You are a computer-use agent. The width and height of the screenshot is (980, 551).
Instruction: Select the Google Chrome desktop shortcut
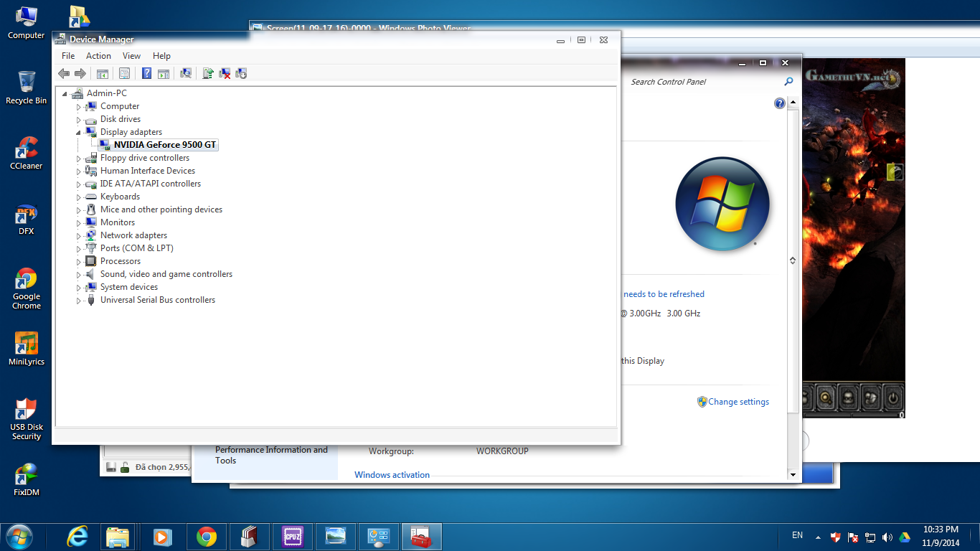click(27, 288)
